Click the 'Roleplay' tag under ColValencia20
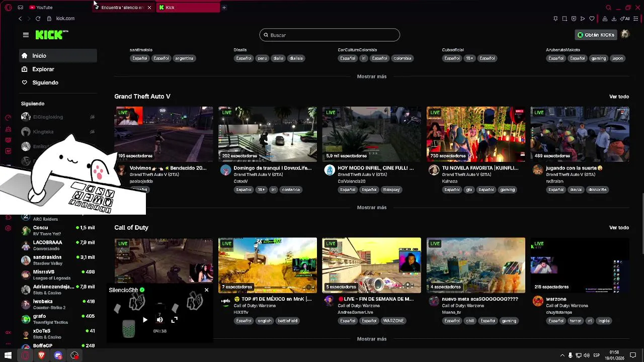644x362 pixels. pyautogui.click(x=391, y=190)
